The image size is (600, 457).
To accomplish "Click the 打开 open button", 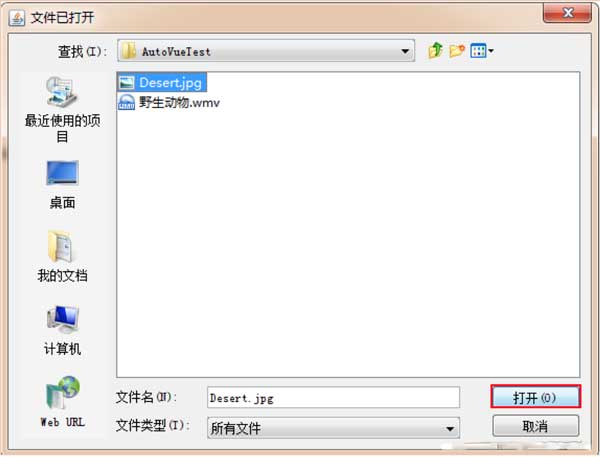I will point(535,397).
